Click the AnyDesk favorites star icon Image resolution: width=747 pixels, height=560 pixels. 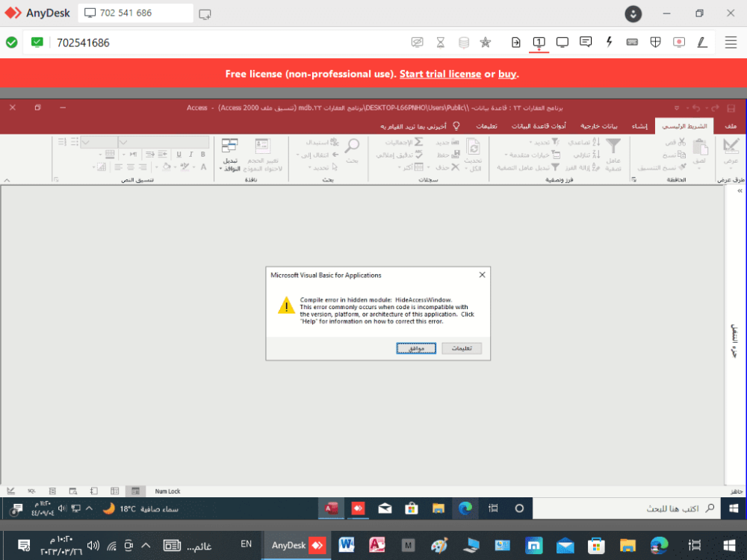tap(486, 43)
